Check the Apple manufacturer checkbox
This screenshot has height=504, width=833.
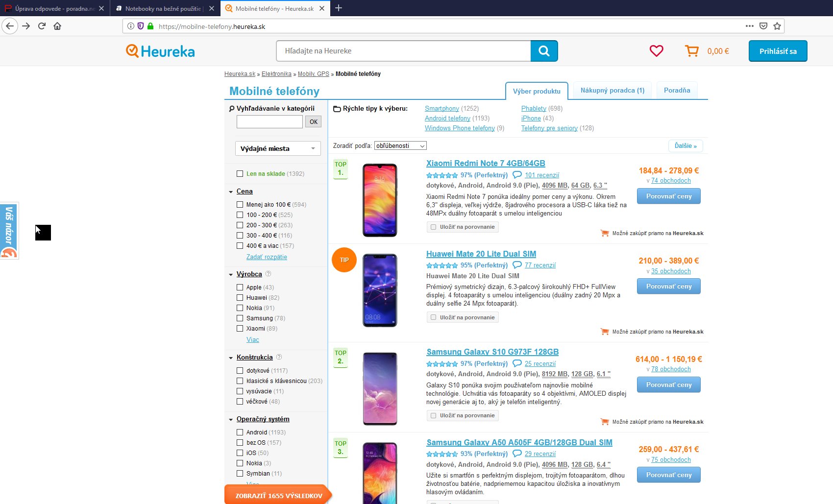pos(240,287)
